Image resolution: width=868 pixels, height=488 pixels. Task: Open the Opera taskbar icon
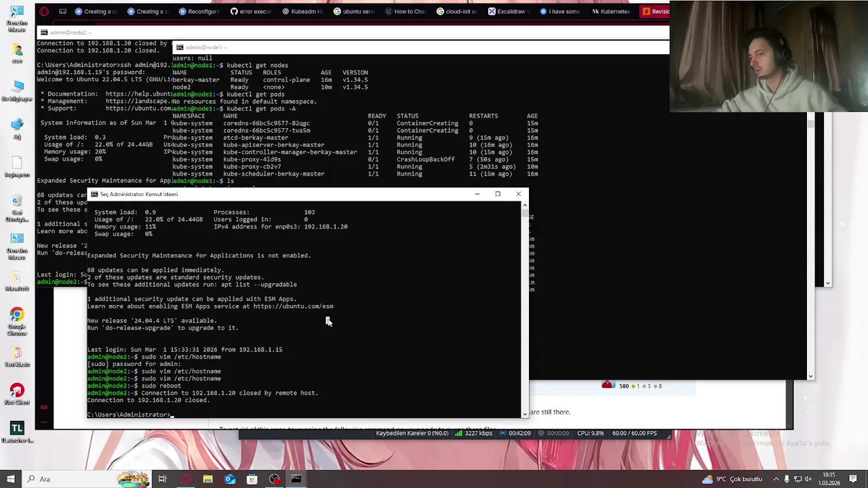click(185, 479)
